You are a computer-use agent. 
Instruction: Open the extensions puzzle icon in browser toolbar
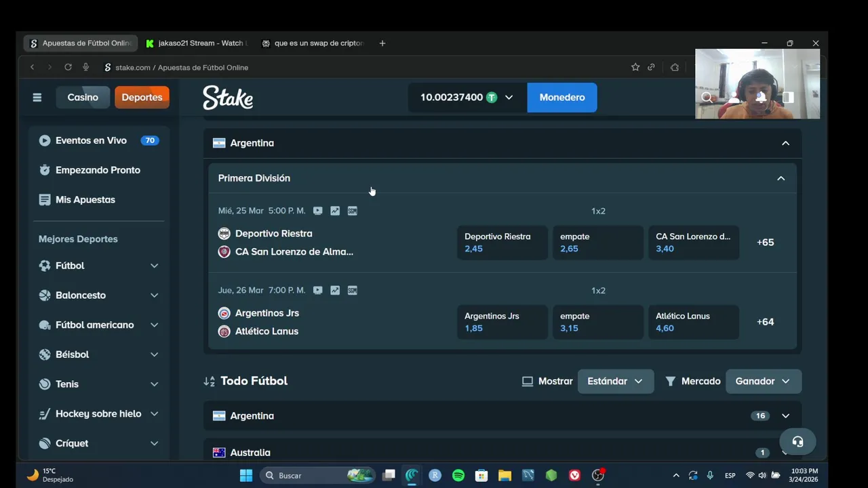(x=674, y=67)
